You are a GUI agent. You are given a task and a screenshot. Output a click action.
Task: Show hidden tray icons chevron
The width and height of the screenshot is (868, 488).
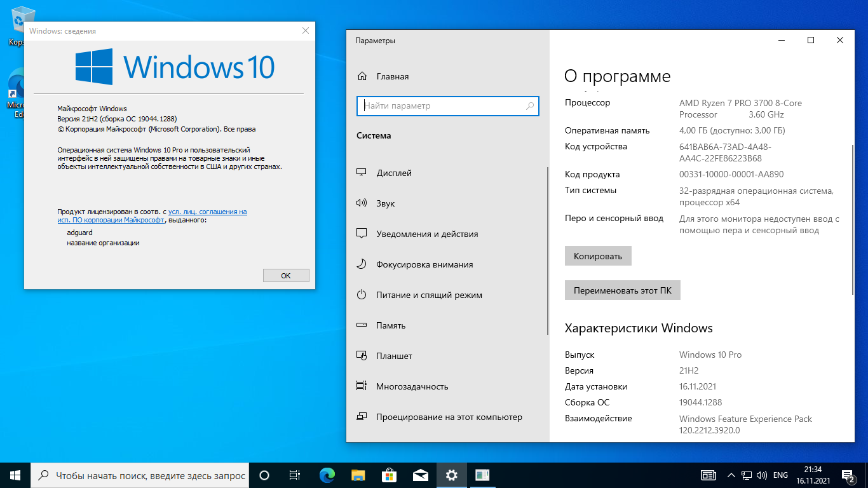[x=731, y=475]
